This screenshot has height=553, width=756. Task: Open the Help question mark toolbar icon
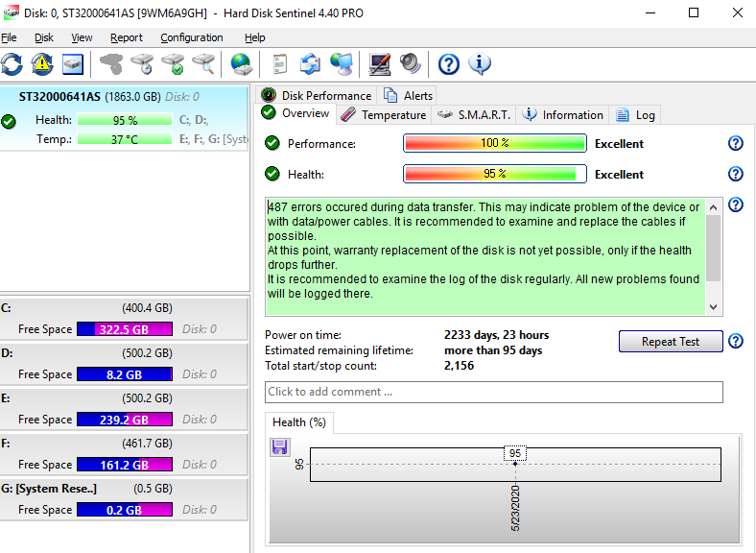(448, 64)
